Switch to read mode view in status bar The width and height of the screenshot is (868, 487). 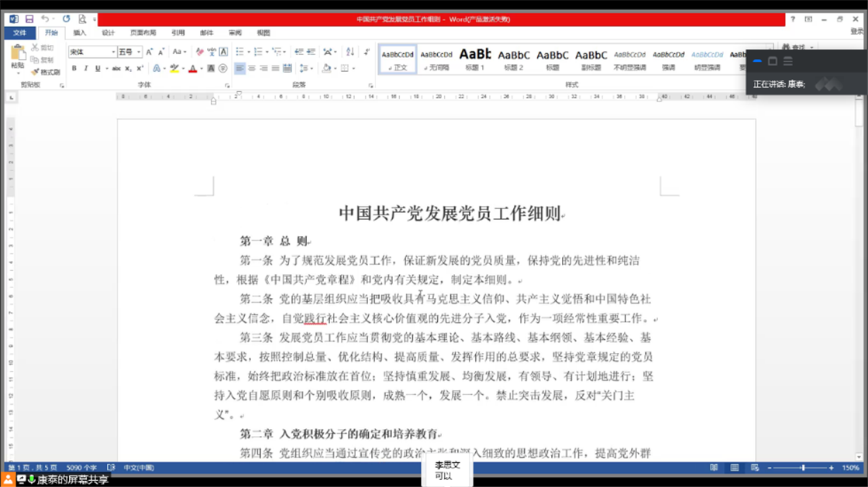714,468
